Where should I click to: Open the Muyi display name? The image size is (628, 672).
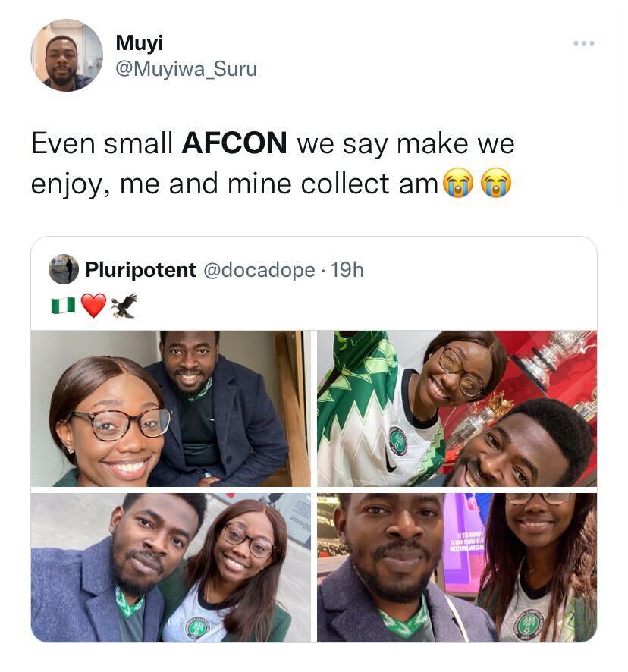tap(140, 43)
